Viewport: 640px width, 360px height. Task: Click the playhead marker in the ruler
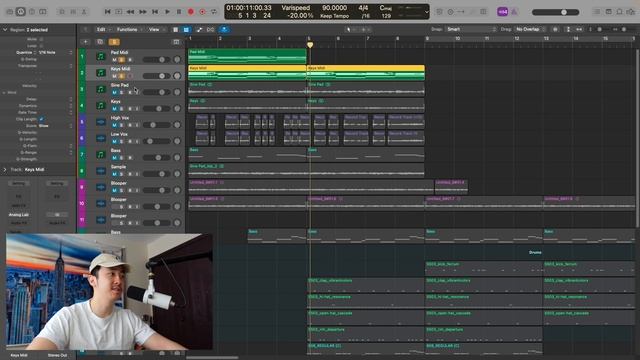(310, 44)
